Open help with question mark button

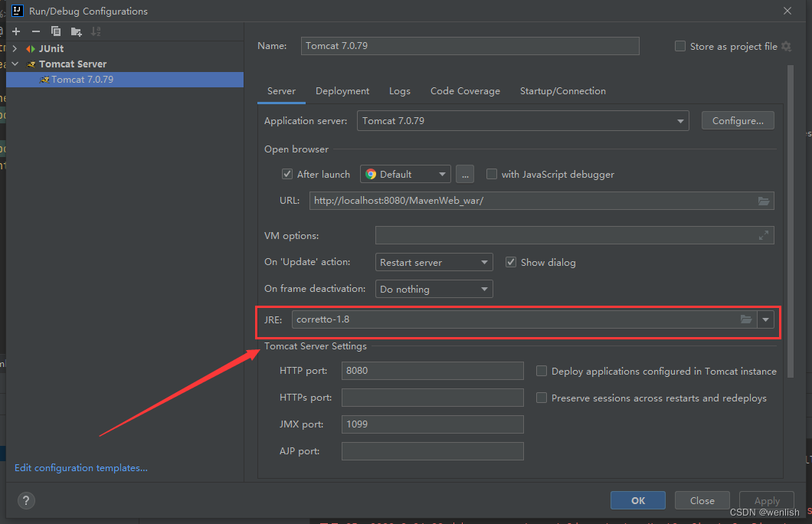click(26, 501)
